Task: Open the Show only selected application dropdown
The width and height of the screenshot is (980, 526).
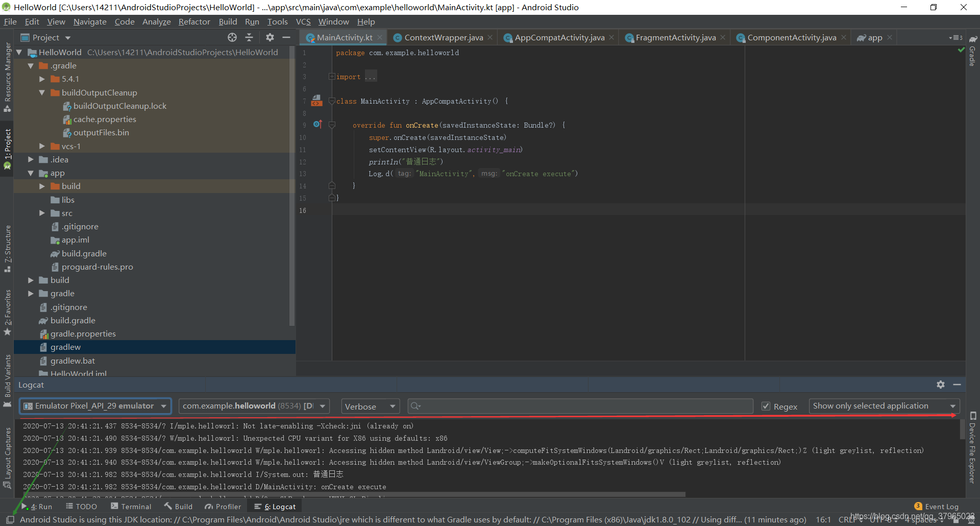Action: (884, 406)
